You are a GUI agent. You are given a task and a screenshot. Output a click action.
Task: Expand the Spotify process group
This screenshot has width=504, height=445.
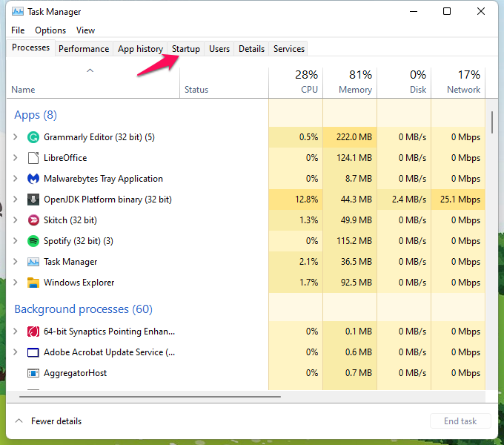(15, 241)
